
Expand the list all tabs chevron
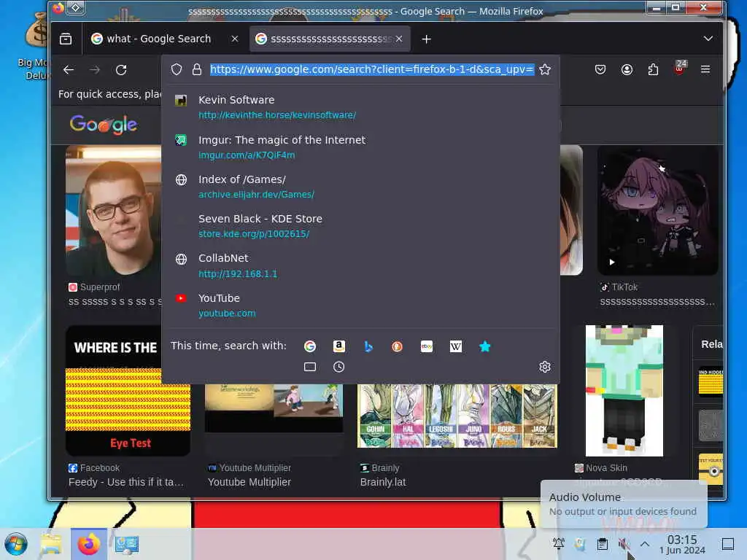[x=708, y=39]
